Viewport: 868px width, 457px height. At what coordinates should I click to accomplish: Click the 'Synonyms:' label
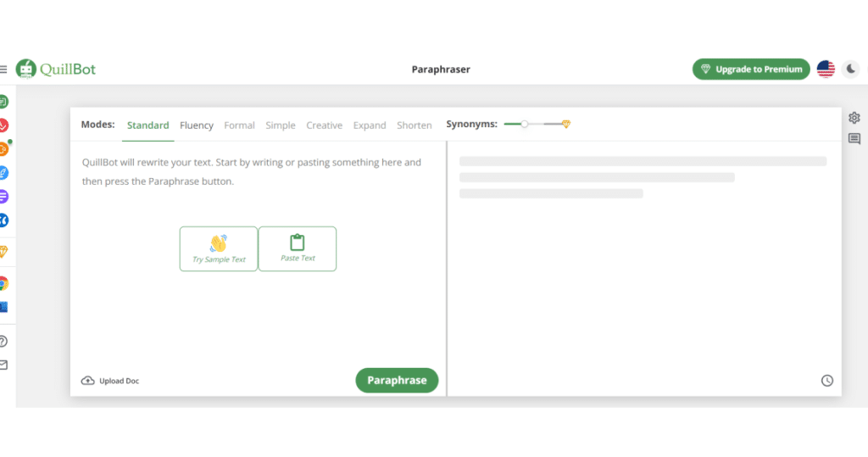(x=471, y=124)
